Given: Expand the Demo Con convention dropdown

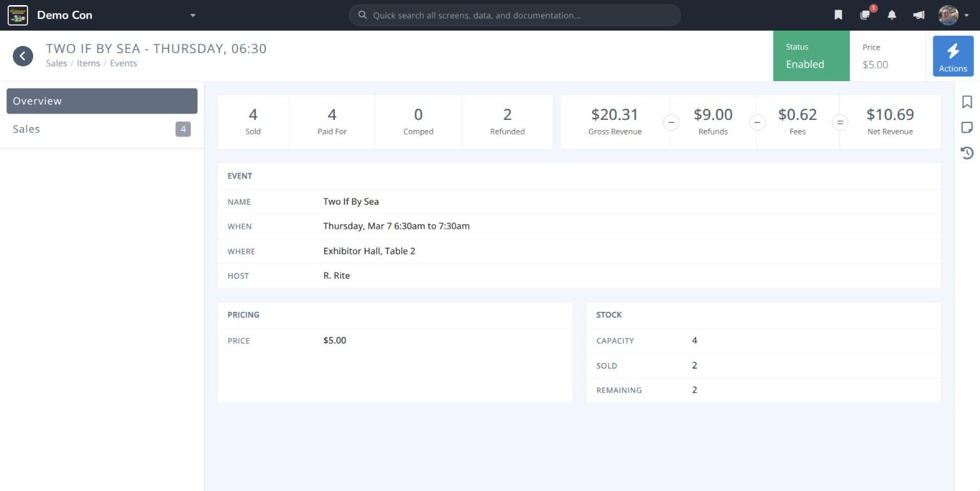Looking at the screenshot, I should point(193,15).
